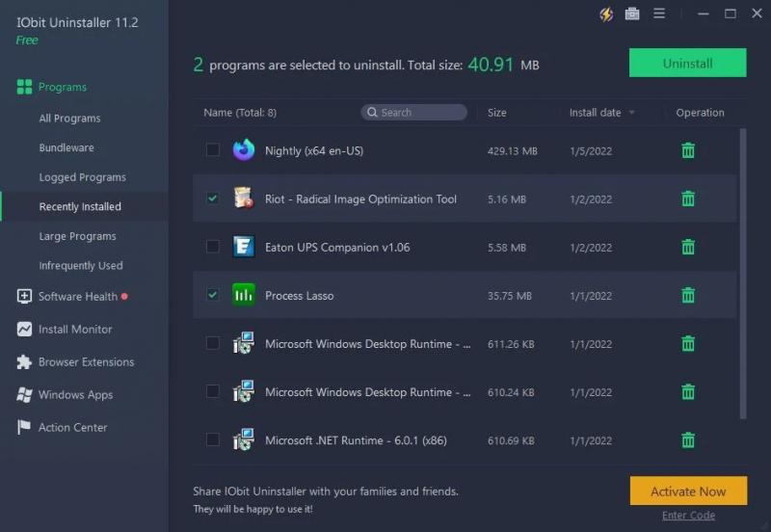Open Browser Extensions in the sidebar
This screenshot has height=532, width=771.
(x=86, y=362)
